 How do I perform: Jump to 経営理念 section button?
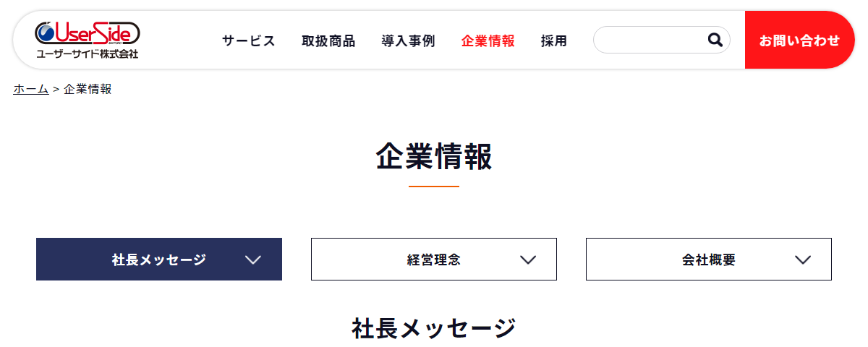coord(434,259)
